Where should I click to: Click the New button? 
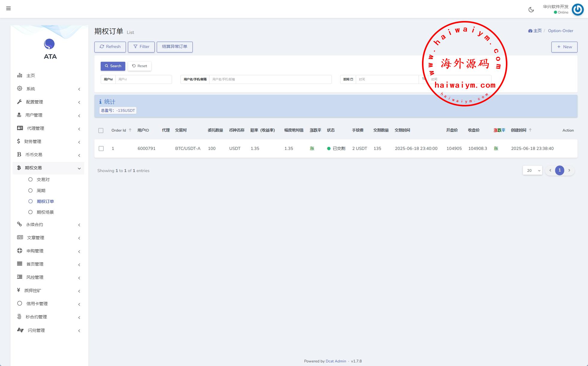[x=564, y=47]
